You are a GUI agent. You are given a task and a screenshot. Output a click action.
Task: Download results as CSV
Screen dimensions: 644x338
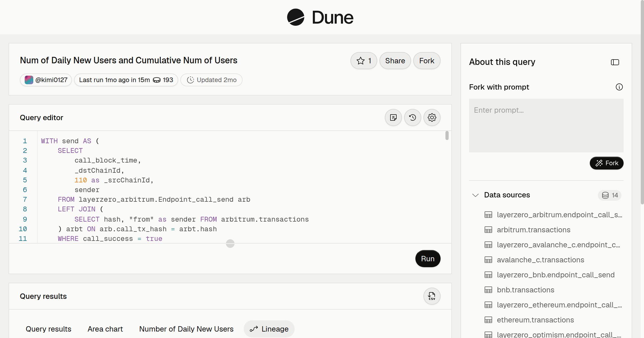point(432,296)
